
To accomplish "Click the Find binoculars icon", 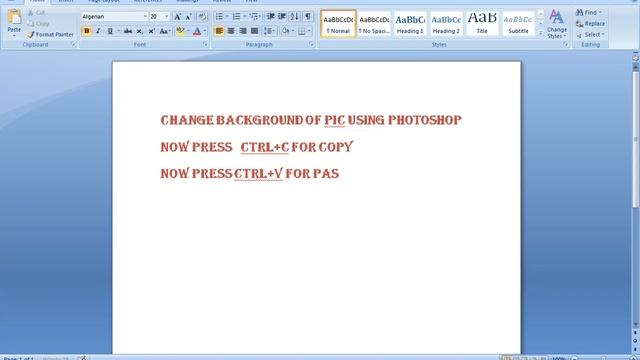I will click(x=579, y=13).
